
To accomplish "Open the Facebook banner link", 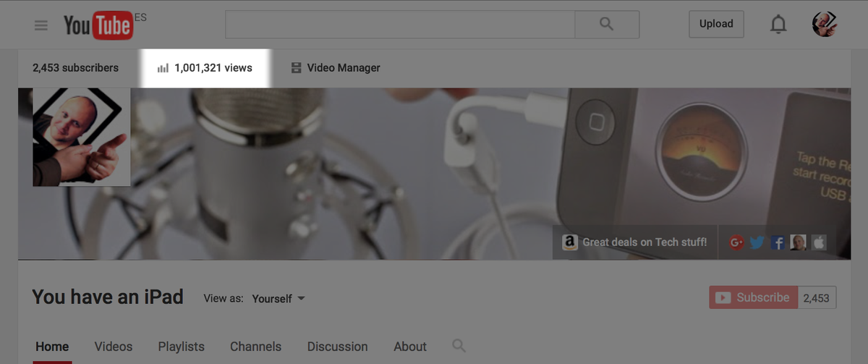I will click(x=778, y=243).
